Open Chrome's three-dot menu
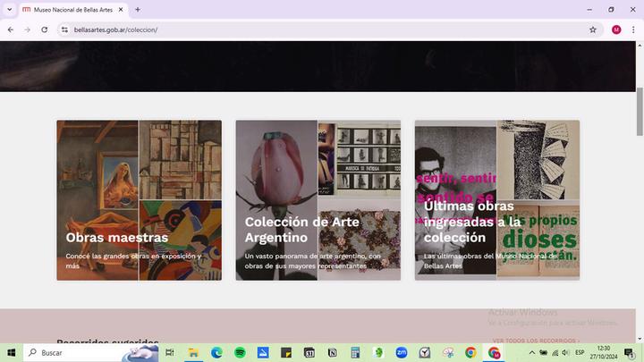Screen dimensions: 644x362 click(633, 29)
